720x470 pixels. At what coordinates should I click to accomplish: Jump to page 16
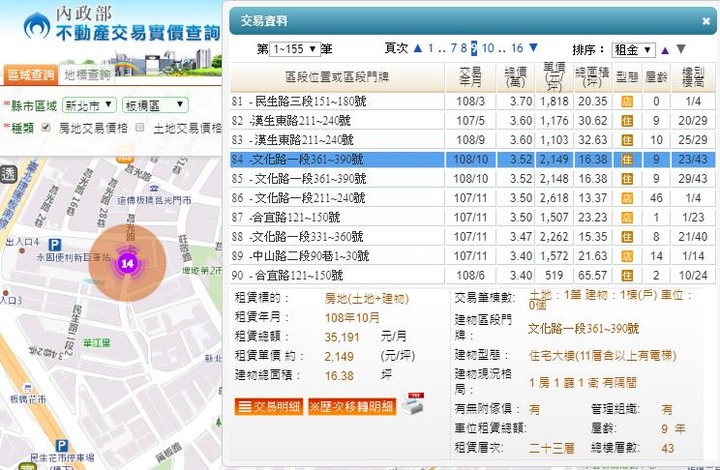(517, 48)
